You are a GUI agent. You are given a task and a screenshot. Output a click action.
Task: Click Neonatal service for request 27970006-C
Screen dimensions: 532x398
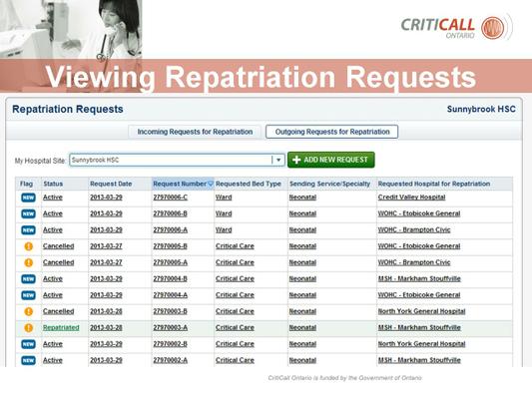[302, 198]
